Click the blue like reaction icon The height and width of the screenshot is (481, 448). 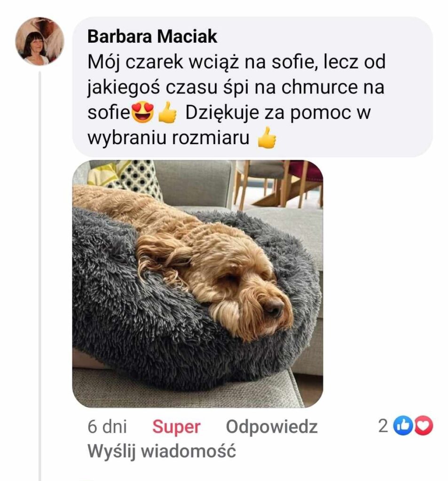tap(403, 426)
